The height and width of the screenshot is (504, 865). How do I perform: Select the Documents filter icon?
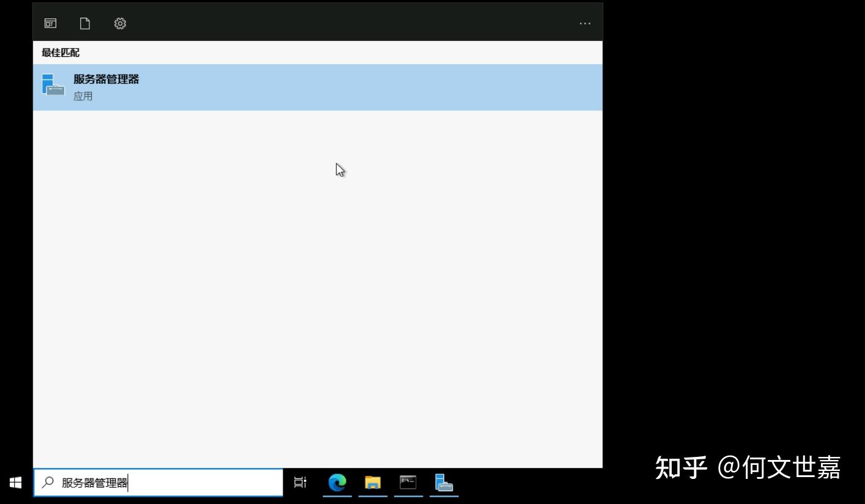(x=85, y=23)
